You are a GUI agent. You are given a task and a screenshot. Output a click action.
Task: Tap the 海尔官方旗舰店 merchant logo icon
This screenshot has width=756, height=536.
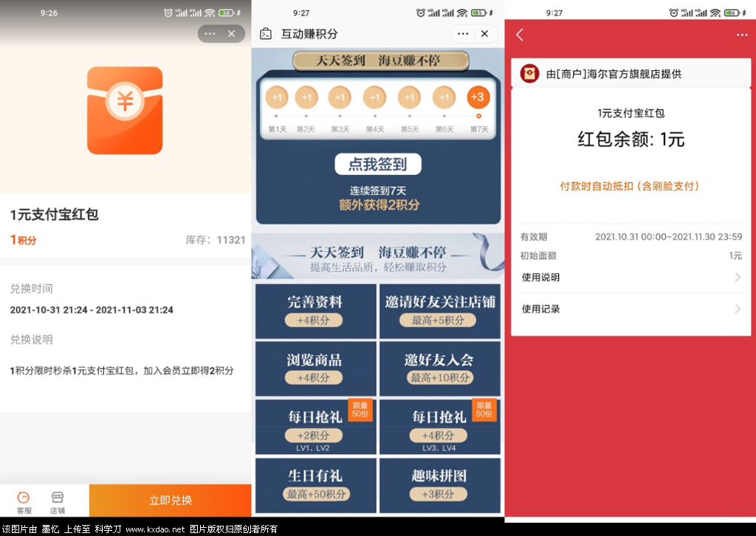coord(529,73)
